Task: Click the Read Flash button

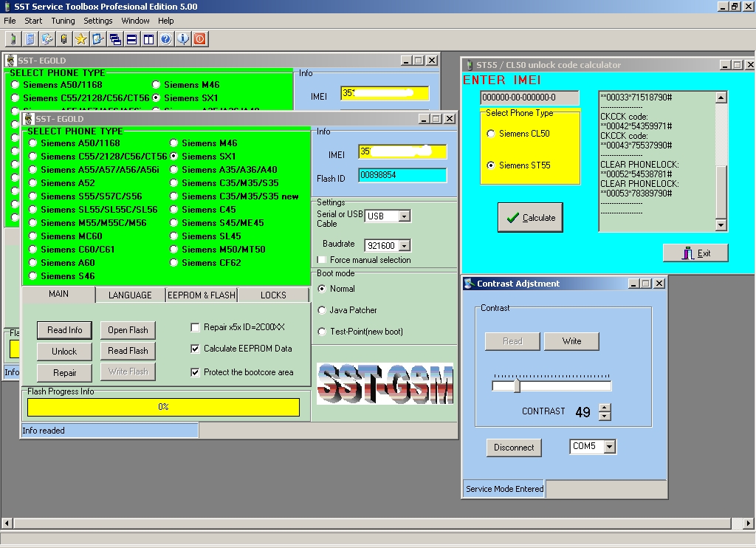Action: tap(128, 351)
